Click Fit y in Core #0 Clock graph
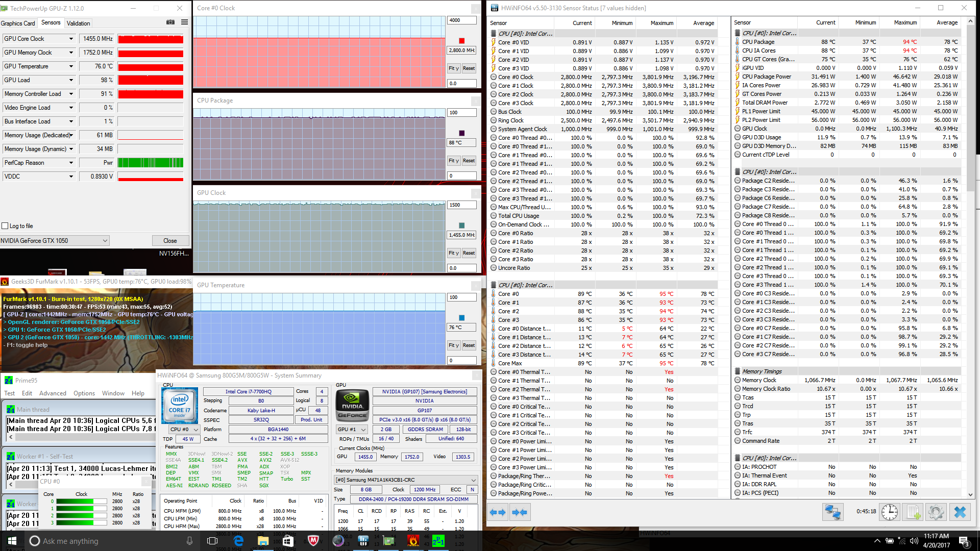This screenshot has width=980, height=551. pos(454,68)
